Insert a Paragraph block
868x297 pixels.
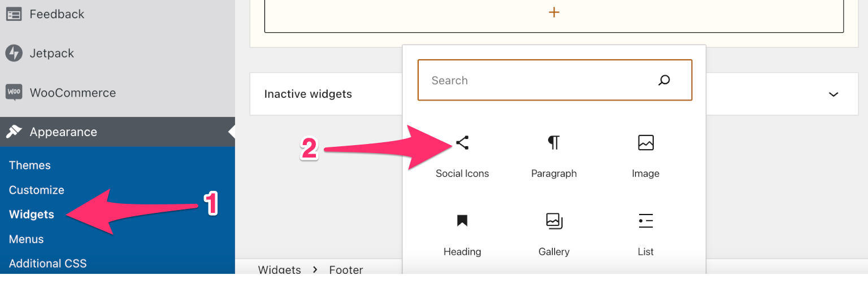554,143
